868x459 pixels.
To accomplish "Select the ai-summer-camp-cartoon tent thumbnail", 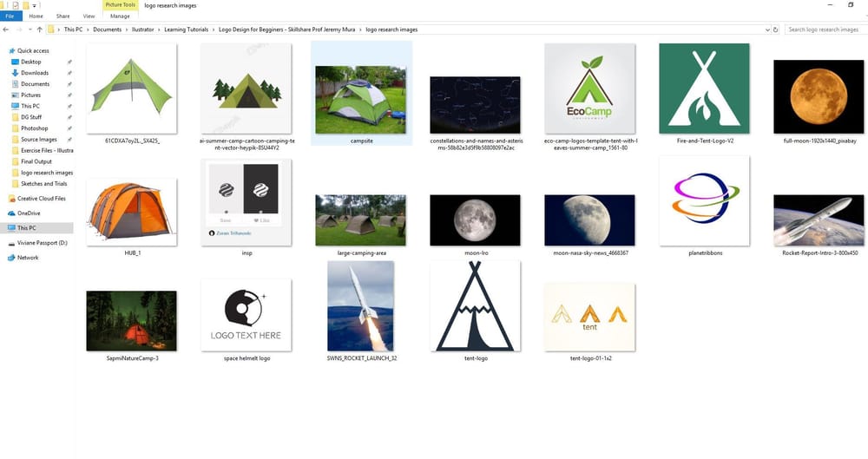I will 247,89.
